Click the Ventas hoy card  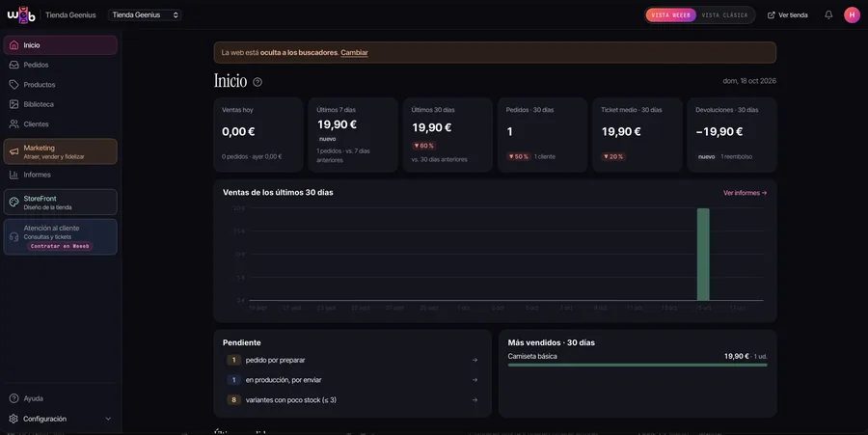[x=258, y=135]
